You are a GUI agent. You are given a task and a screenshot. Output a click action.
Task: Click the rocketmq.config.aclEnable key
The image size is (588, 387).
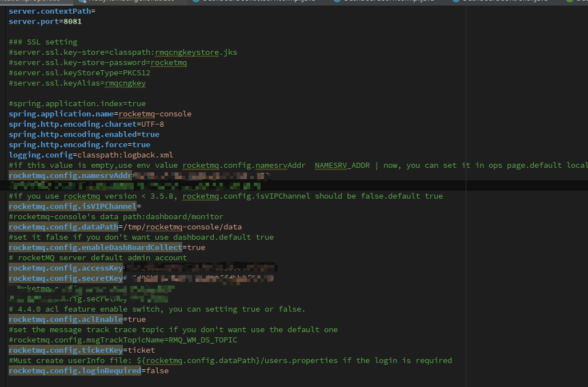[66, 319]
